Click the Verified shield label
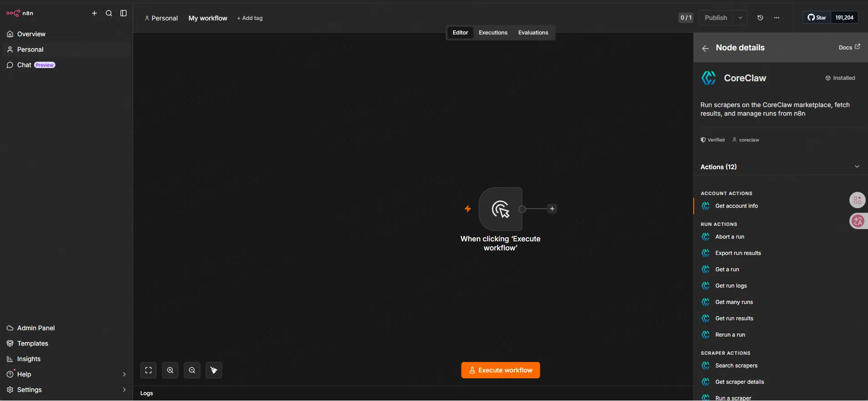 [x=713, y=140]
